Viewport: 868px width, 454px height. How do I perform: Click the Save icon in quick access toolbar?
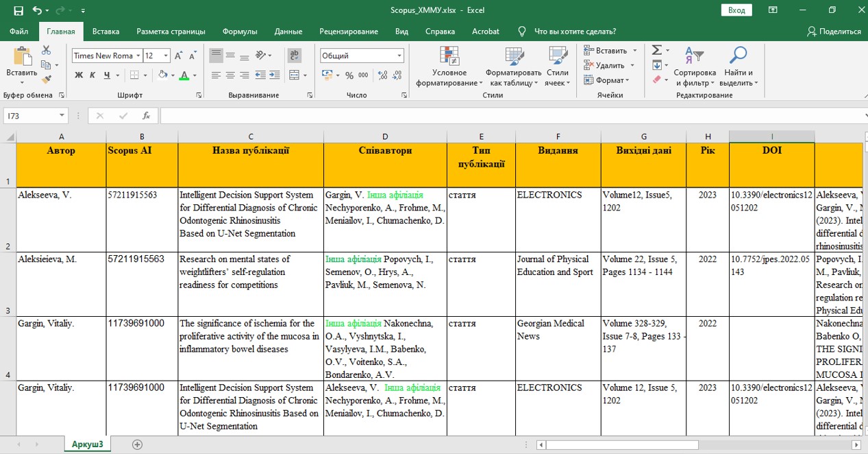pos(18,10)
